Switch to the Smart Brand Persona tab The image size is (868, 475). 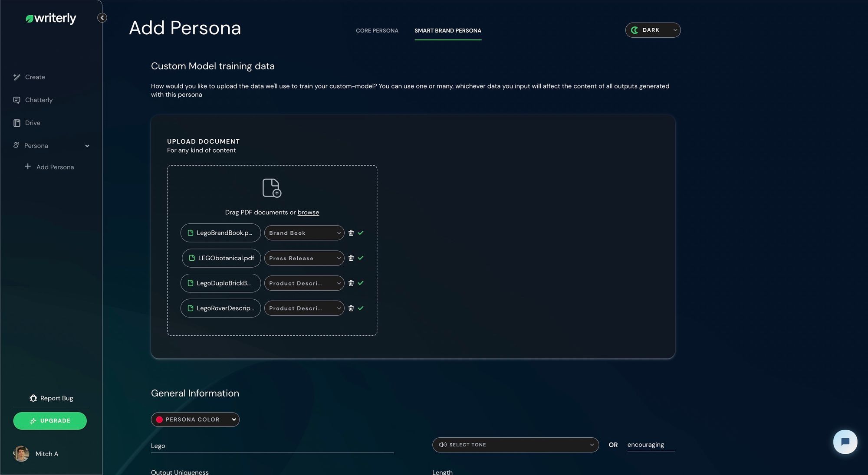point(448,30)
